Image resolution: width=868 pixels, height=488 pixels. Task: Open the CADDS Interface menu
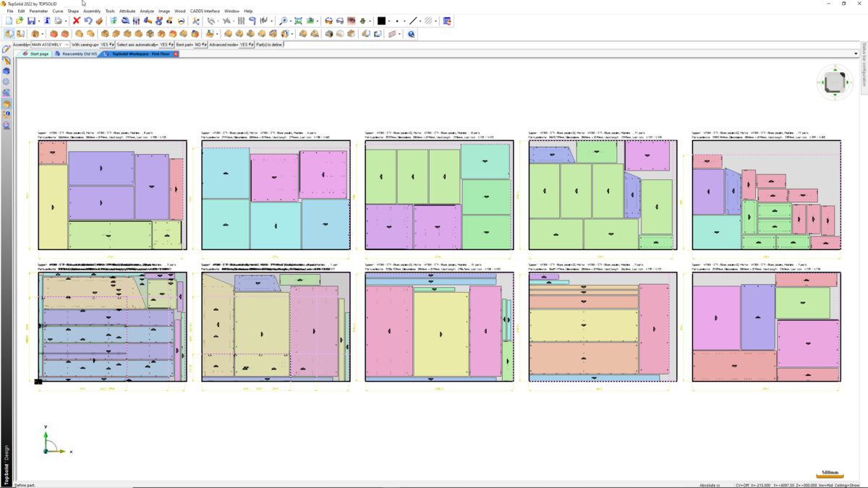(205, 12)
